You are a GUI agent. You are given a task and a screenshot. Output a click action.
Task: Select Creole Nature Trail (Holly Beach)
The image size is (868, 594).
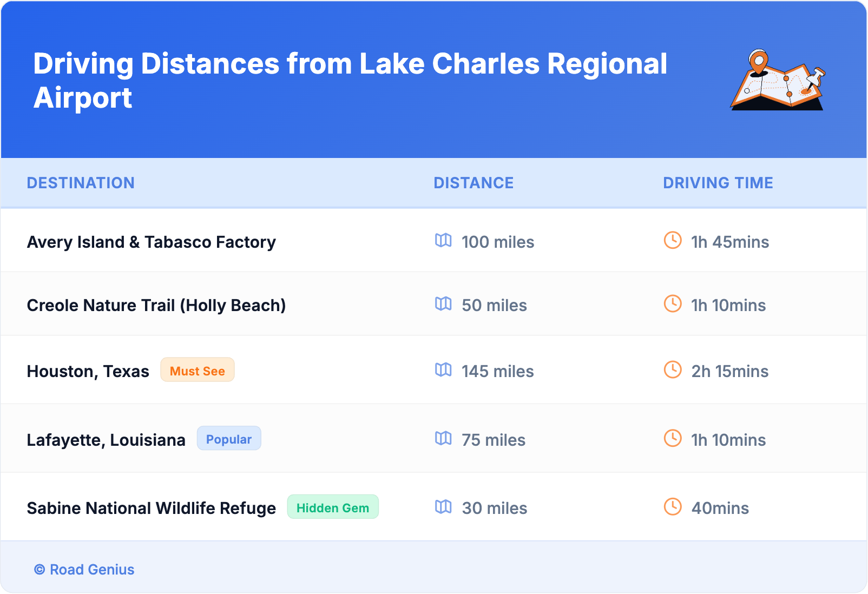(156, 305)
